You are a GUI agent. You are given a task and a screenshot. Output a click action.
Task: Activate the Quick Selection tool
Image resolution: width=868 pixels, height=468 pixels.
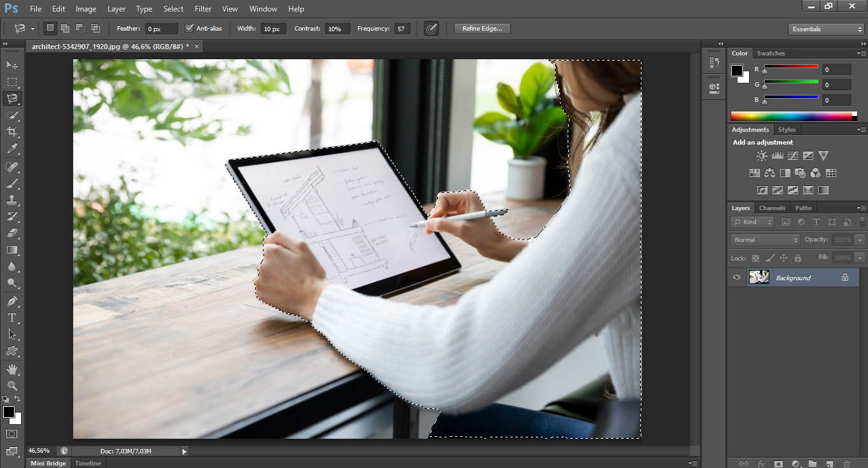tap(11, 115)
